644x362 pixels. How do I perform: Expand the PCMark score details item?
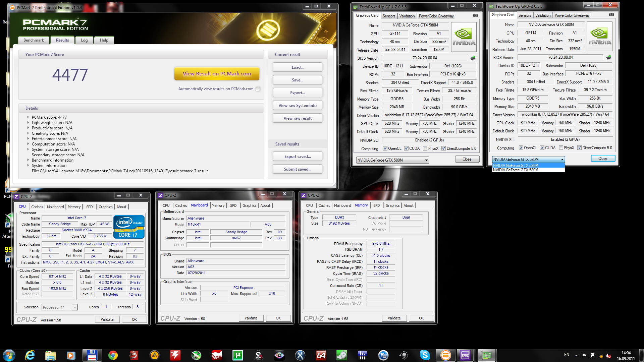(28, 117)
